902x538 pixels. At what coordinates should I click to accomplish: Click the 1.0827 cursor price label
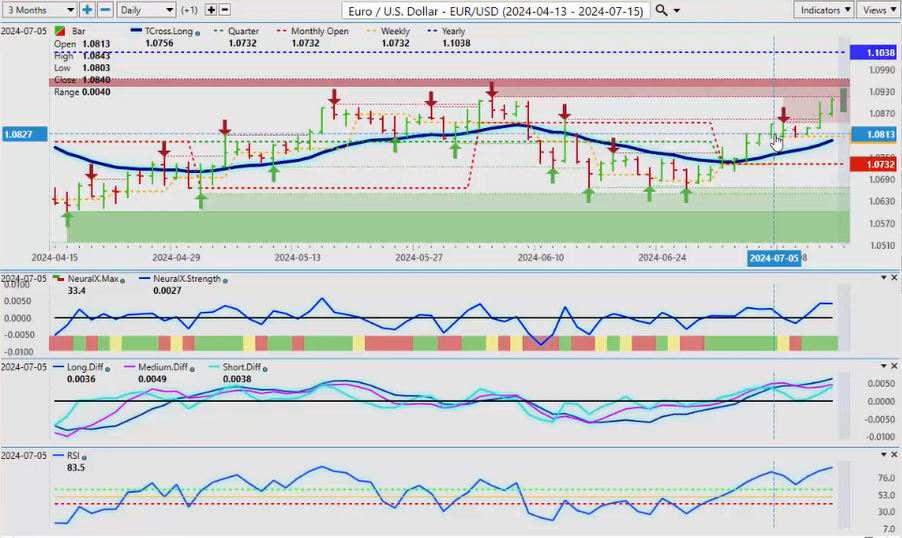[x=24, y=135]
